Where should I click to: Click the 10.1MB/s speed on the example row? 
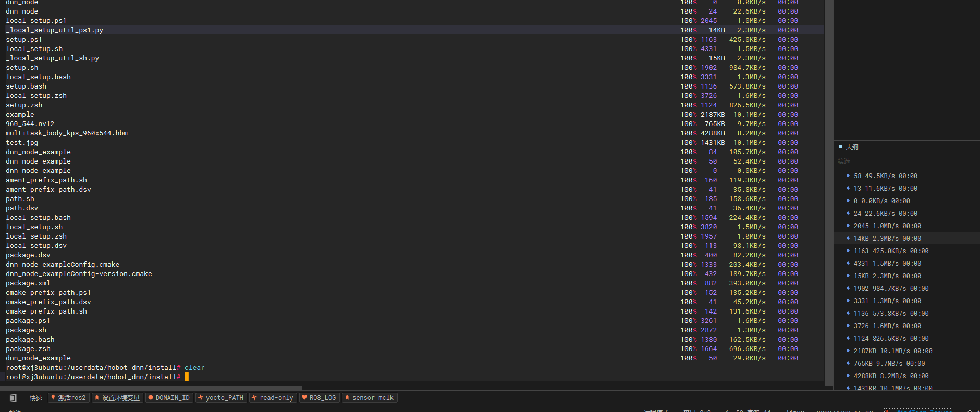[x=750, y=115]
